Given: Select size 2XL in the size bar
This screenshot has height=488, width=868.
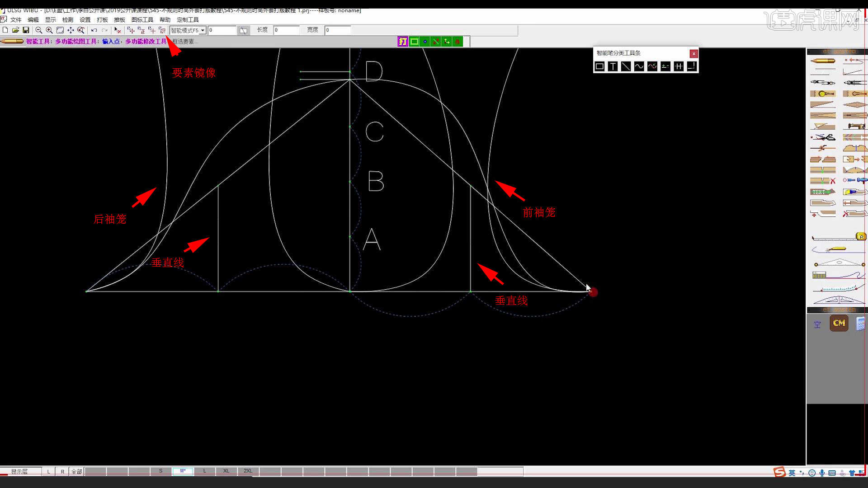Looking at the screenshot, I should [x=248, y=471].
